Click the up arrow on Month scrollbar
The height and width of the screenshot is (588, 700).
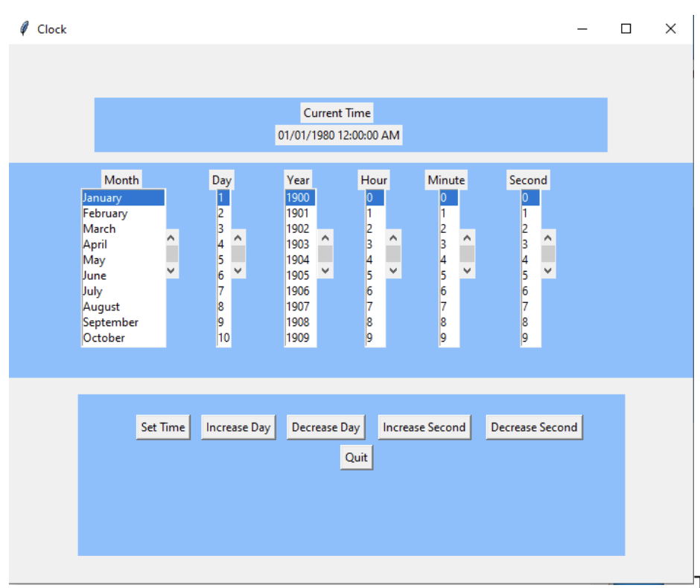tap(171, 237)
